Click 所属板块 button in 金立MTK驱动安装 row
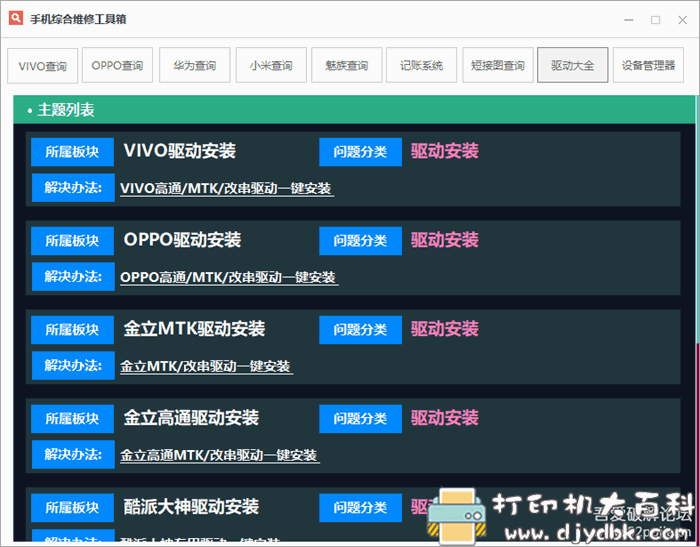 click(72, 330)
